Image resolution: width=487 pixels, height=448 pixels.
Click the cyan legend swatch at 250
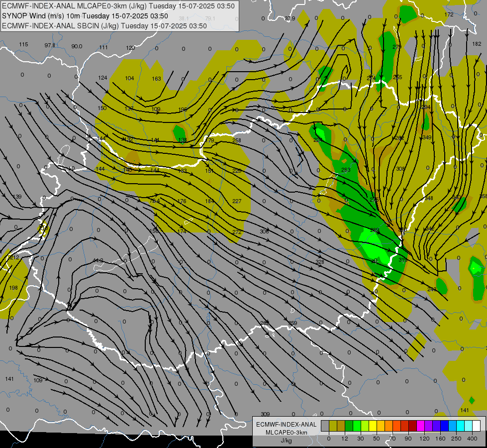click(460, 426)
